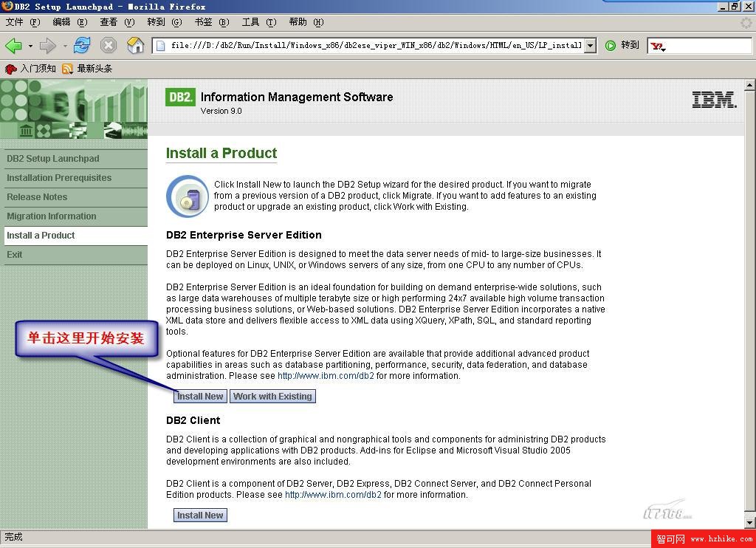756x548 pixels.
Task: Click the Yahoo search engine icon
Action: pos(658,47)
